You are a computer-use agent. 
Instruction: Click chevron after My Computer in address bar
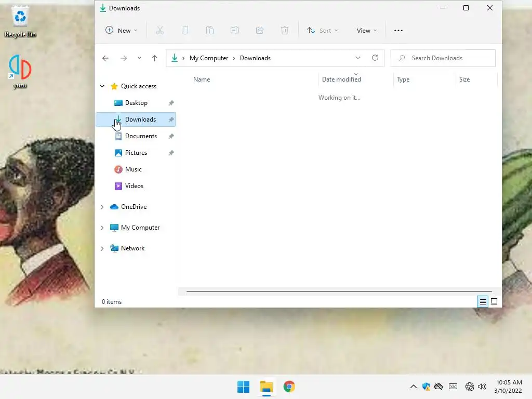coord(234,58)
